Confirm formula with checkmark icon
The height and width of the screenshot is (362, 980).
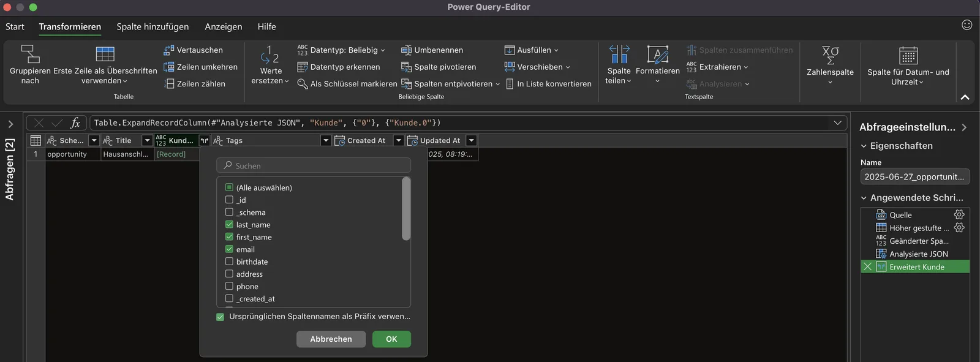(x=57, y=123)
